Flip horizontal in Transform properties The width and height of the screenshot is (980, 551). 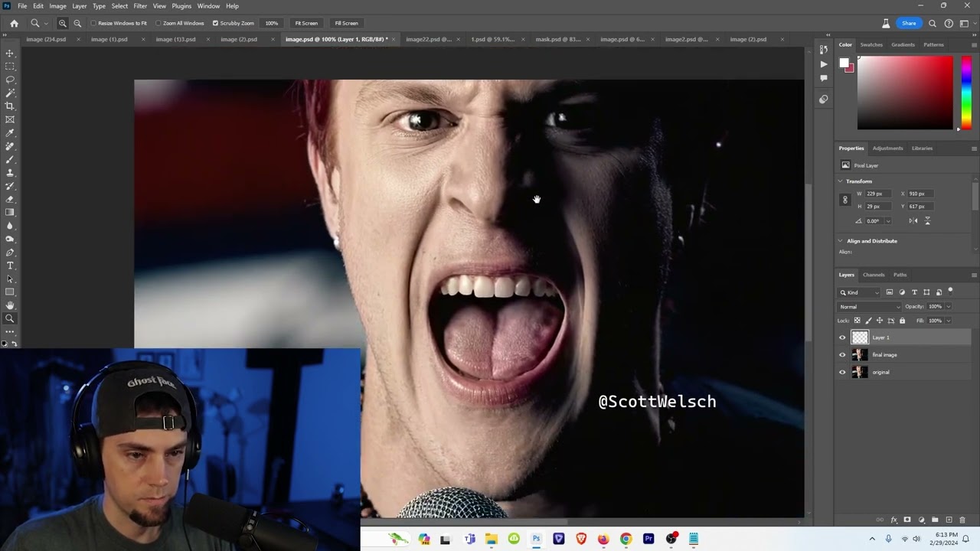tap(913, 220)
